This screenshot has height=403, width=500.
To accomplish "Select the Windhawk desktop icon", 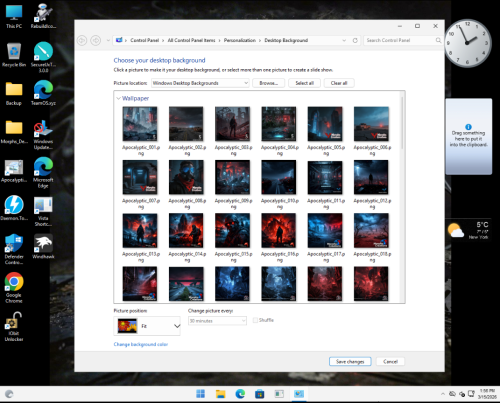I will pos(43,247).
